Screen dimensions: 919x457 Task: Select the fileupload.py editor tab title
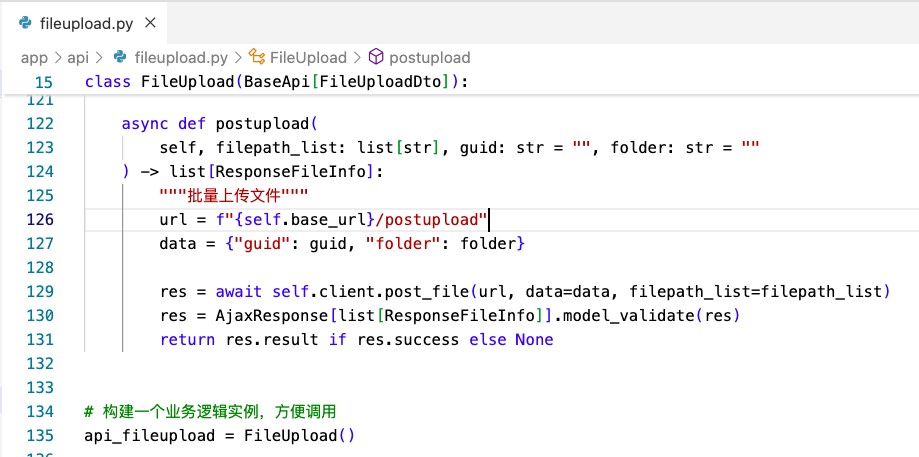click(x=85, y=22)
